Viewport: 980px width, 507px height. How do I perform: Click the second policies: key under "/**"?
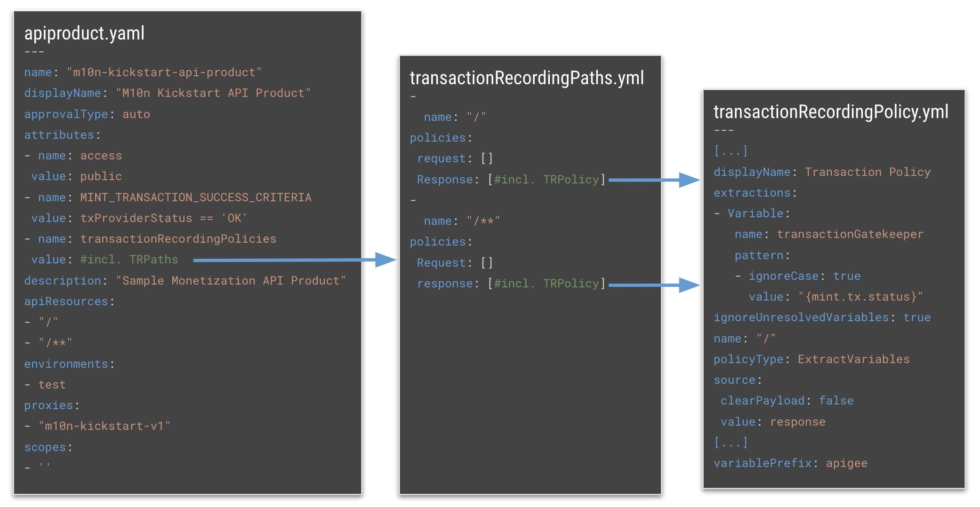(441, 242)
